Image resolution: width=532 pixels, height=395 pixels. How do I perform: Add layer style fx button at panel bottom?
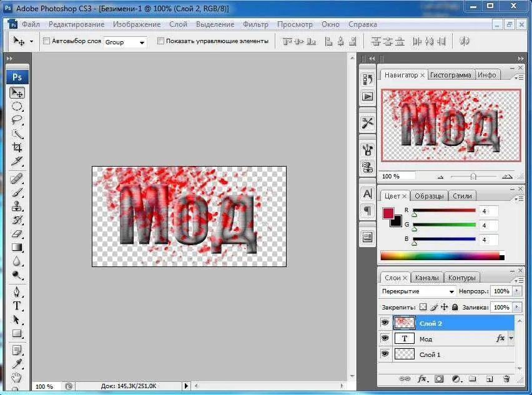(x=422, y=379)
